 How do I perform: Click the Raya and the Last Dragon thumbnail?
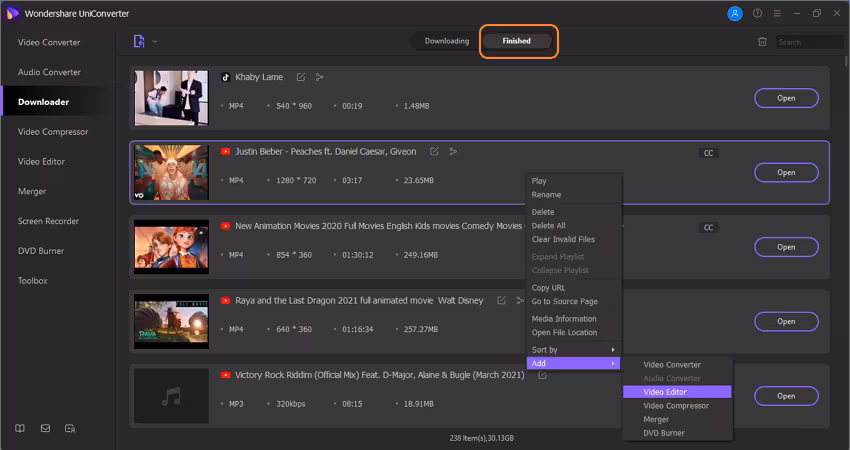[x=171, y=322]
